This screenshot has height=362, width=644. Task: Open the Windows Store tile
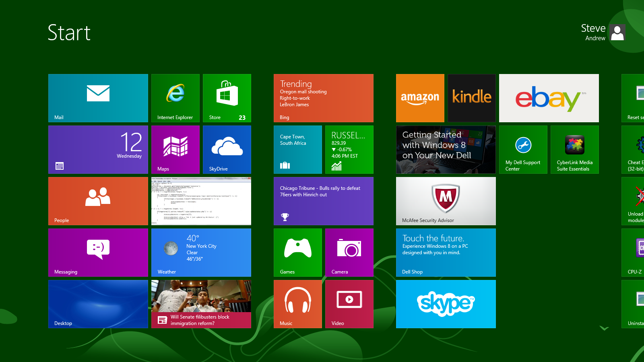point(227,98)
